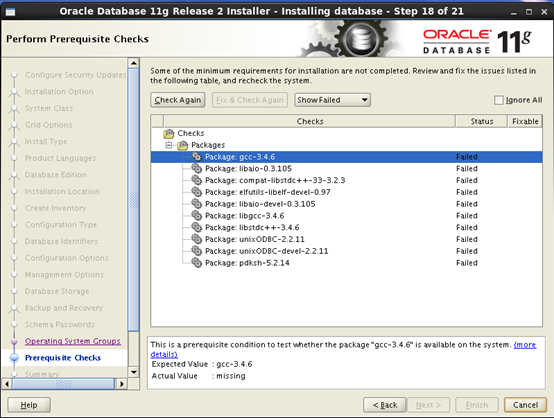This screenshot has height=418, width=554.
Task: Click the Next button
Action: (428, 405)
